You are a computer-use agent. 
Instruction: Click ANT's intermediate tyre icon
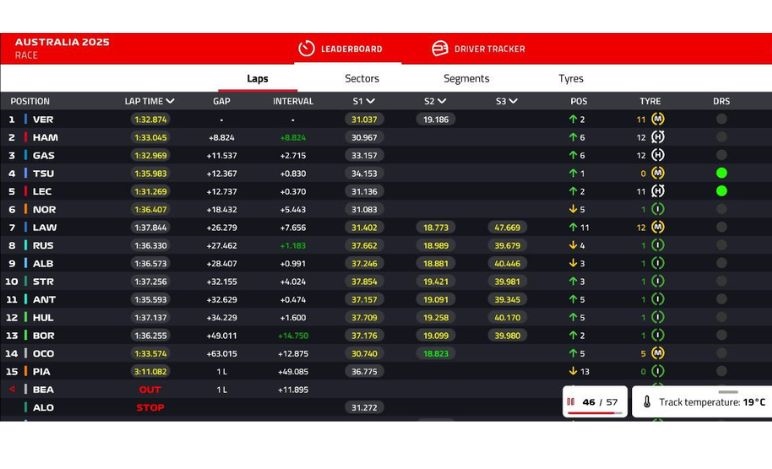click(658, 299)
